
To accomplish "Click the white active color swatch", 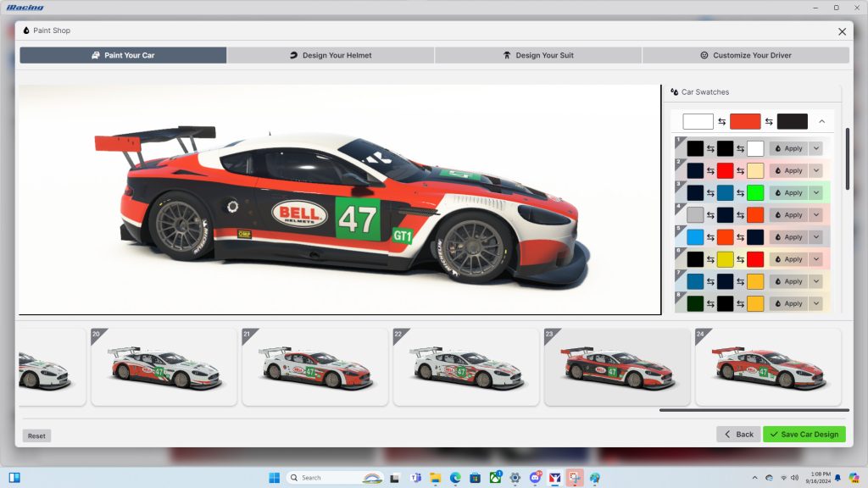I will (698, 121).
